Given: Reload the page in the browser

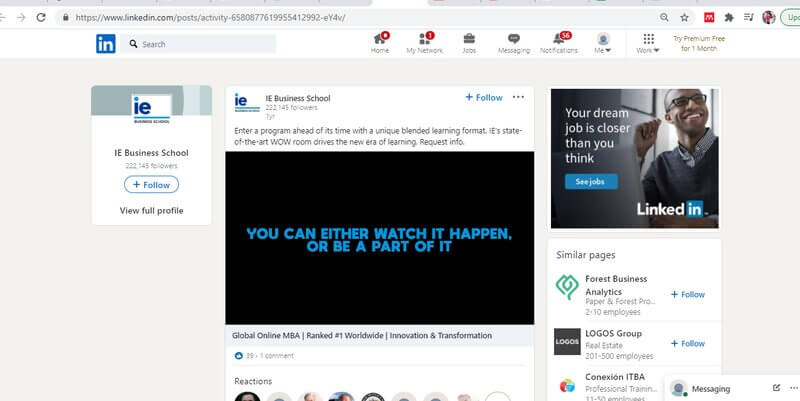Looking at the screenshot, I should (41, 17).
